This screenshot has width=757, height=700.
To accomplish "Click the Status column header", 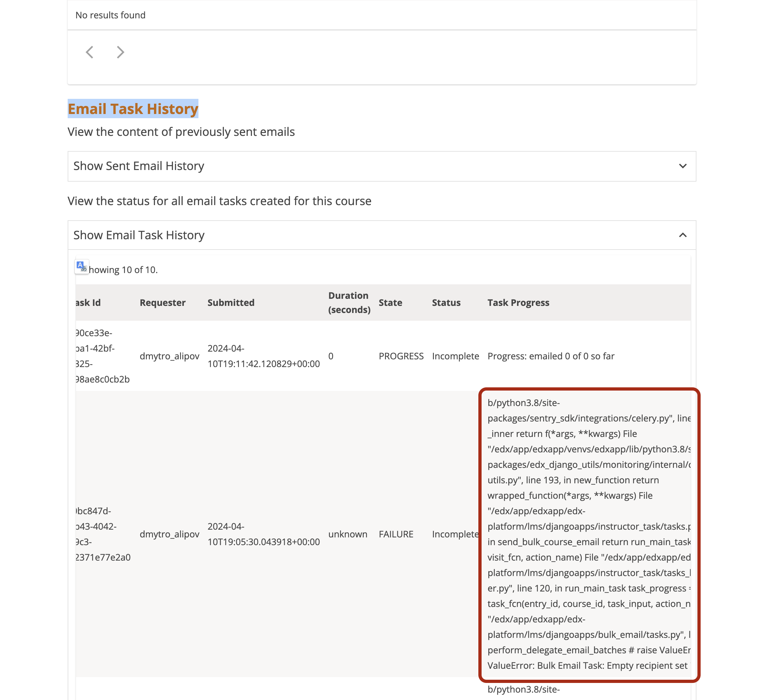I will point(446,303).
